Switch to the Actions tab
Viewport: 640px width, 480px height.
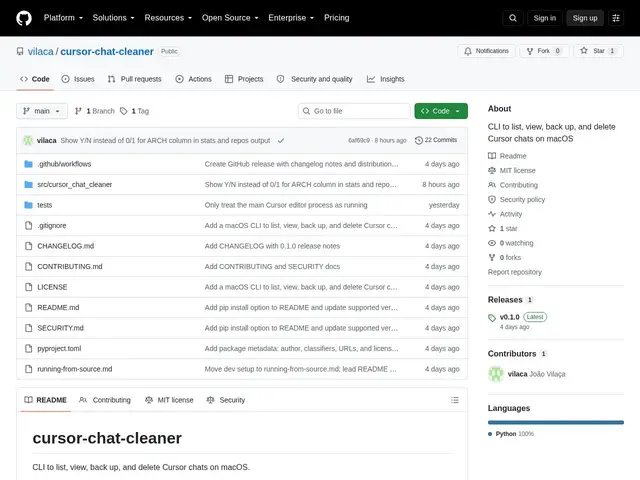point(193,79)
